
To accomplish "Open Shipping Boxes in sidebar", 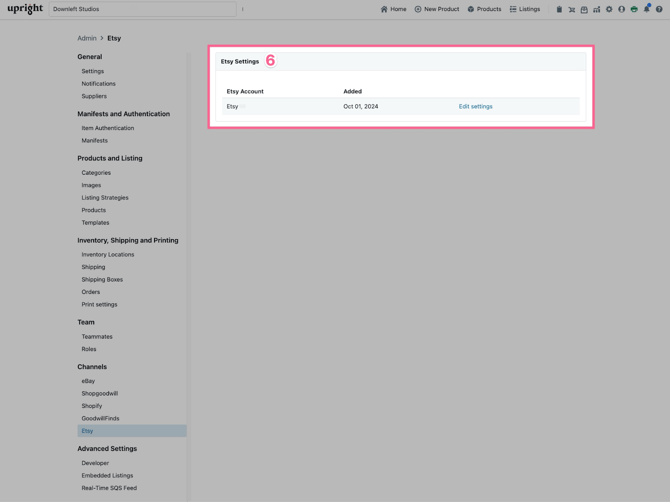I will (x=102, y=279).
